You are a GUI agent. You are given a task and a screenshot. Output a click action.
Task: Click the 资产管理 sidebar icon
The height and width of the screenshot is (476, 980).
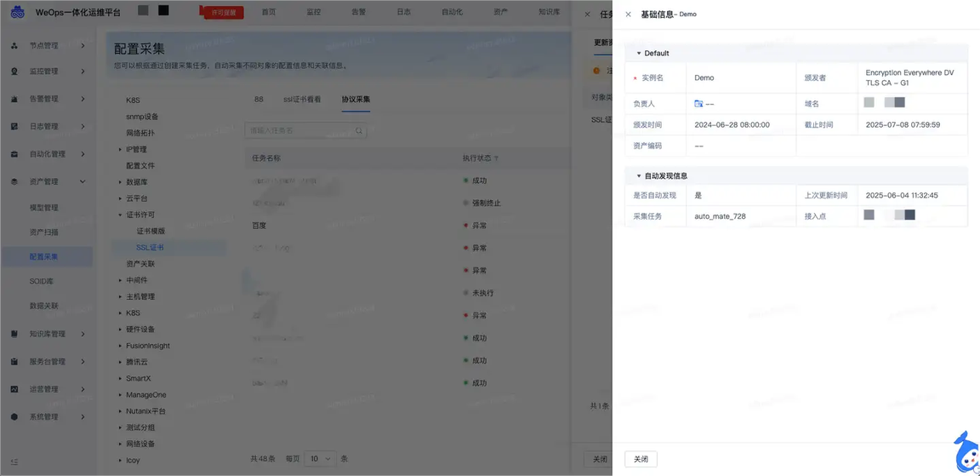14,181
